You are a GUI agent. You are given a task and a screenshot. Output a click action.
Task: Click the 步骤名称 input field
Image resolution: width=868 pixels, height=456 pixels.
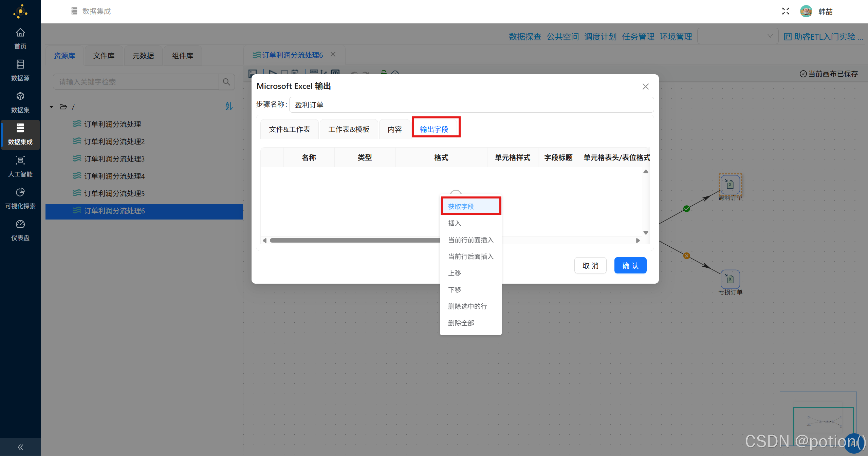pos(471,105)
